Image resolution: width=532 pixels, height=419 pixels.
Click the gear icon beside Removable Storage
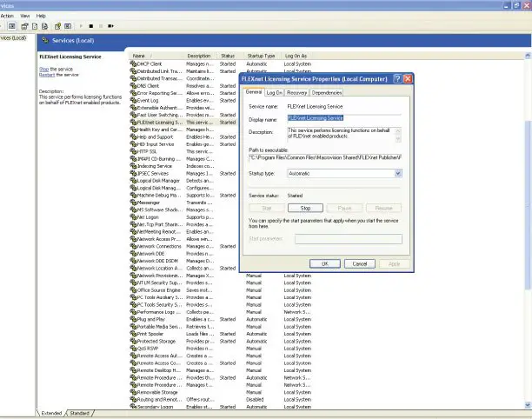pyautogui.click(x=133, y=392)
